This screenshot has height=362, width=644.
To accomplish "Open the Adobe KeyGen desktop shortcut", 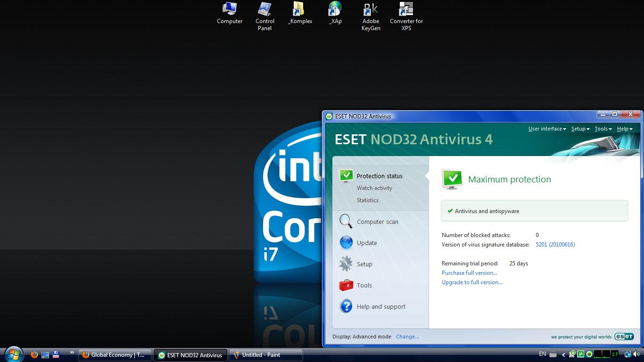I will tap(371, 16).
